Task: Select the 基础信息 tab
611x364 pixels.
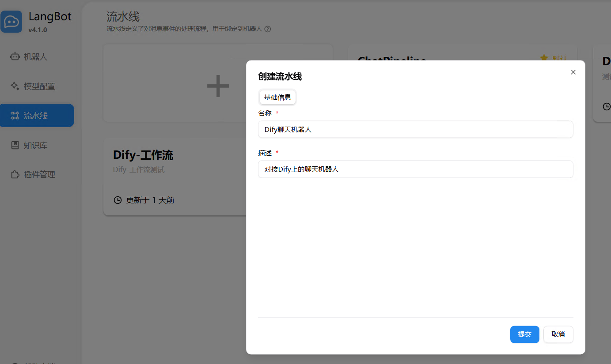Action: click(277, 98)
